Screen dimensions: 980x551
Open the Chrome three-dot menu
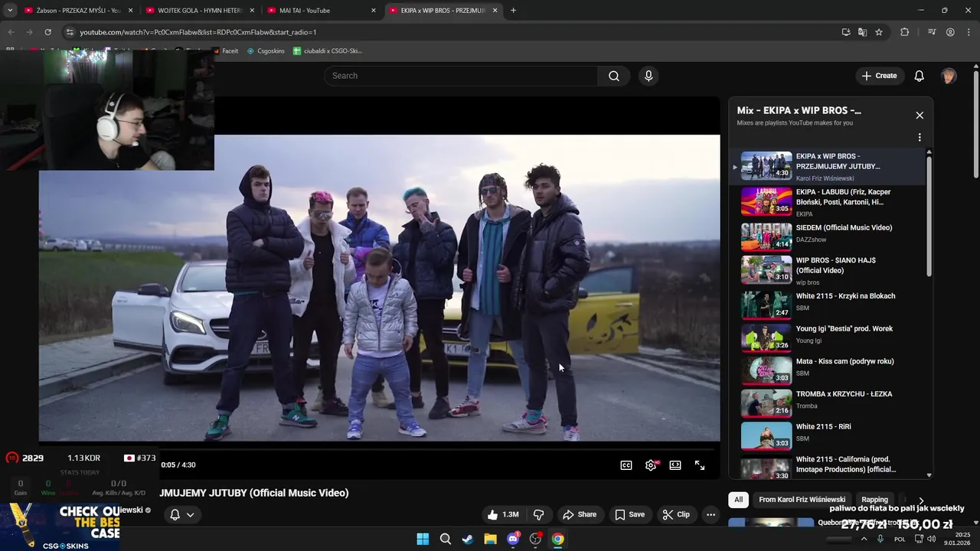click(x=969, y=32)
